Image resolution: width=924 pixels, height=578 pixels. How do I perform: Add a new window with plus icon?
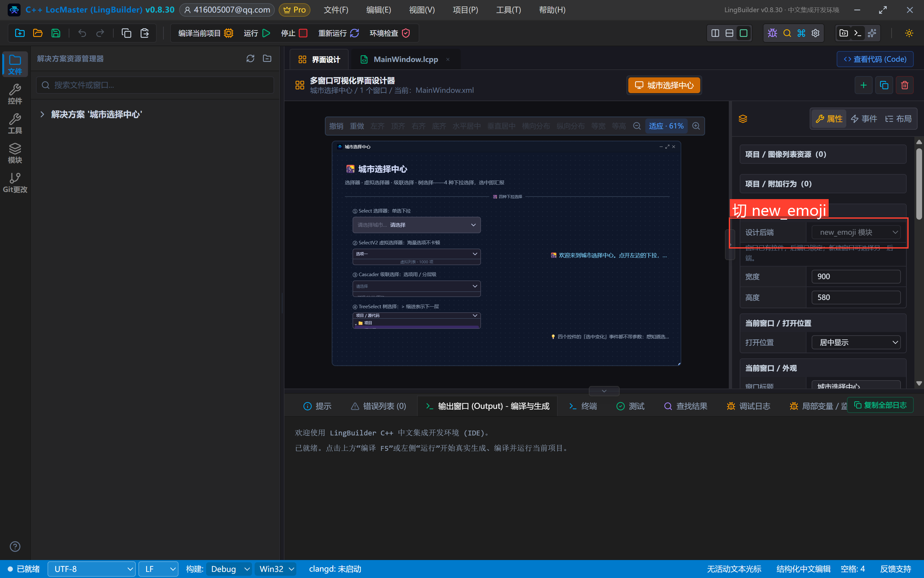pos(863,85)
